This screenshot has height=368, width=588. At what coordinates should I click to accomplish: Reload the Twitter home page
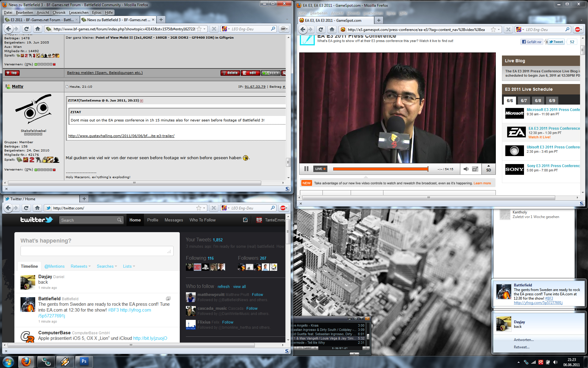[x=26, y=208]
